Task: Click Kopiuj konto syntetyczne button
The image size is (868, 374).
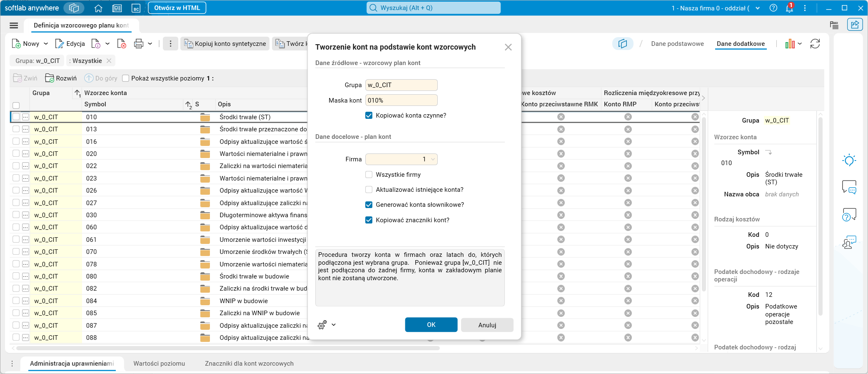Action: [225, 44]
